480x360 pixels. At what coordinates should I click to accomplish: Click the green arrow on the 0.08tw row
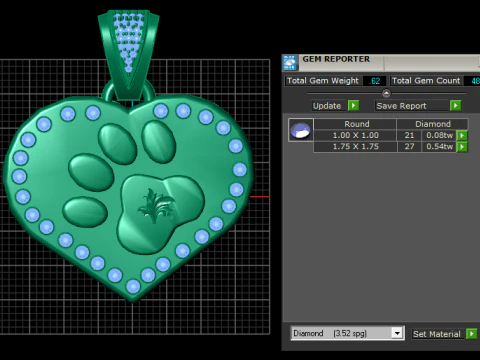pyautogui.click(x=462, y=135)
